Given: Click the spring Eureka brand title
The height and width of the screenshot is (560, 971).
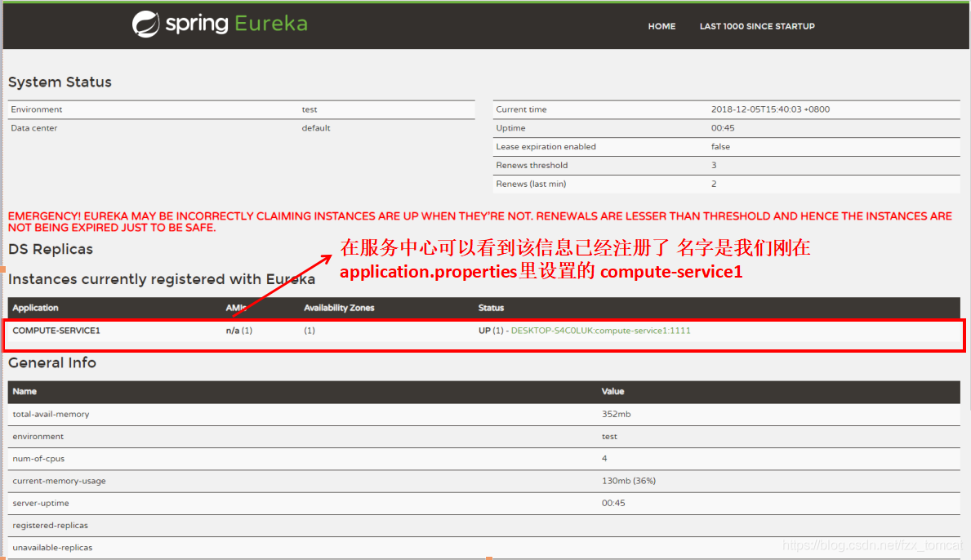Looking at the screenshot, I should 236,24.
